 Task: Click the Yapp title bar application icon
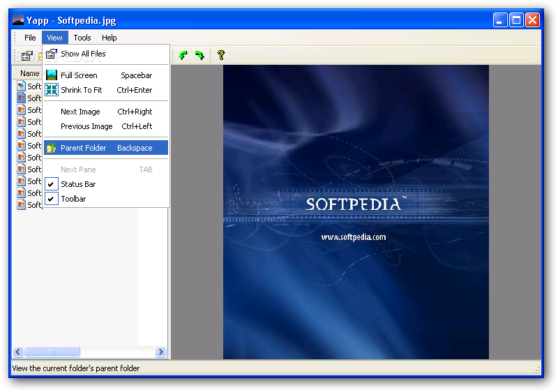coord(18,20)
